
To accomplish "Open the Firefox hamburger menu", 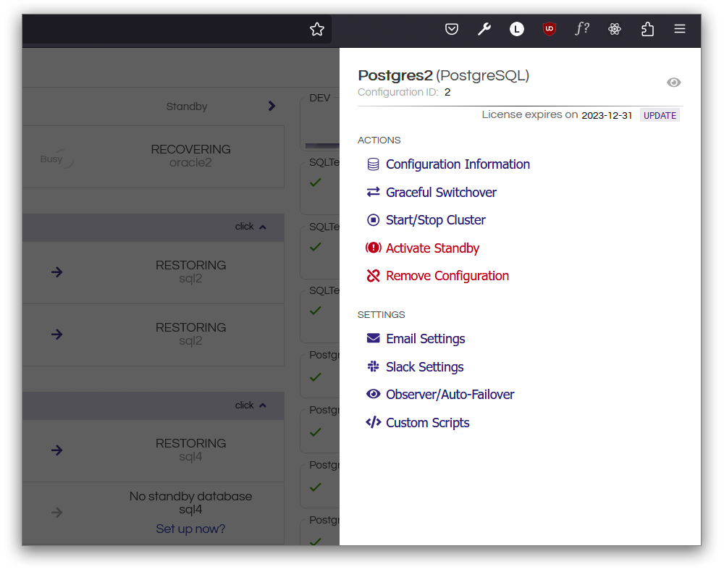I will click(x=679, y=29).
